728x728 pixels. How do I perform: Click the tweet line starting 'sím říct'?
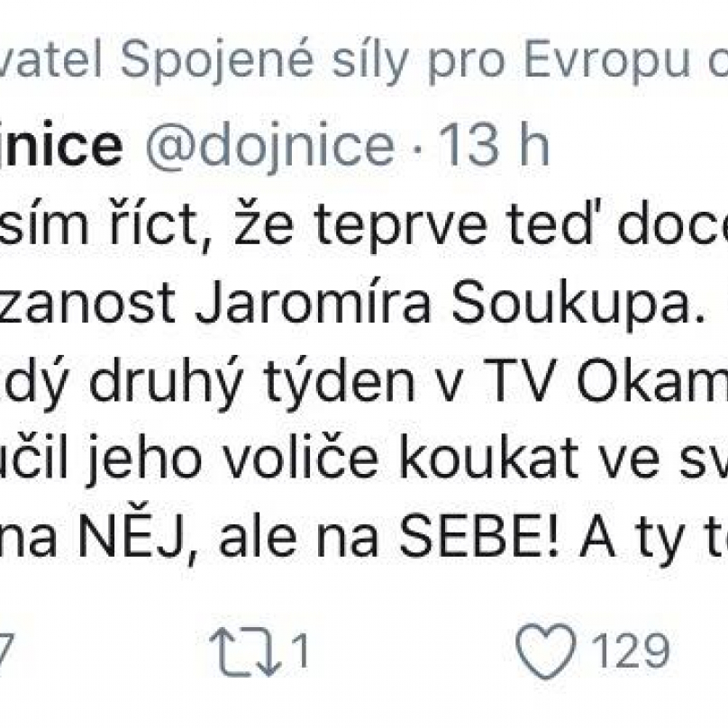coord(364,227)
